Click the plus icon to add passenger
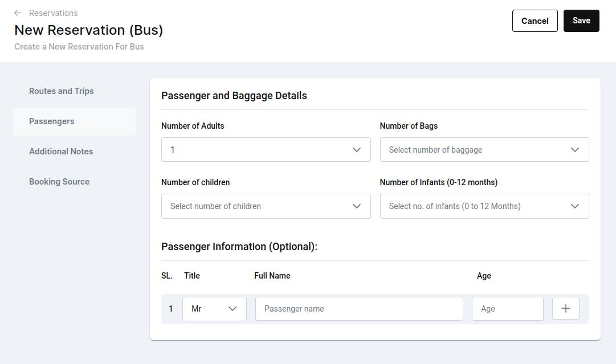This screenshot has height=364, width=616. click(x=566, y=308)
